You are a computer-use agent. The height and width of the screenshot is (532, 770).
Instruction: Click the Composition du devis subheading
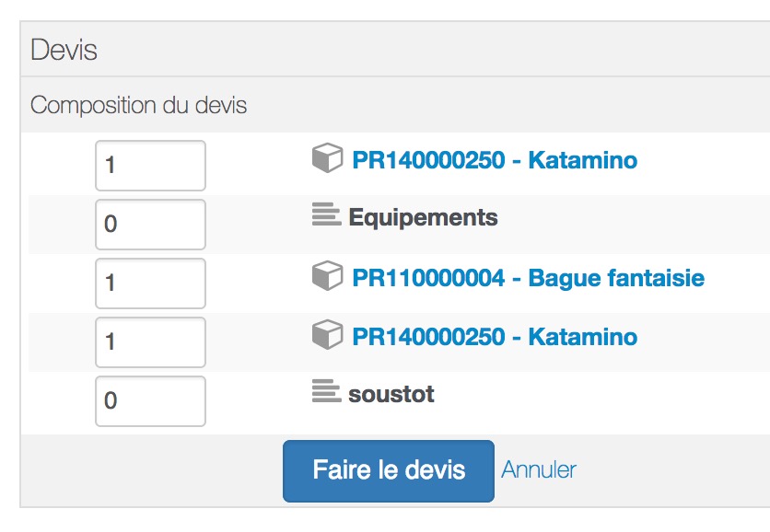coord(138,105)
